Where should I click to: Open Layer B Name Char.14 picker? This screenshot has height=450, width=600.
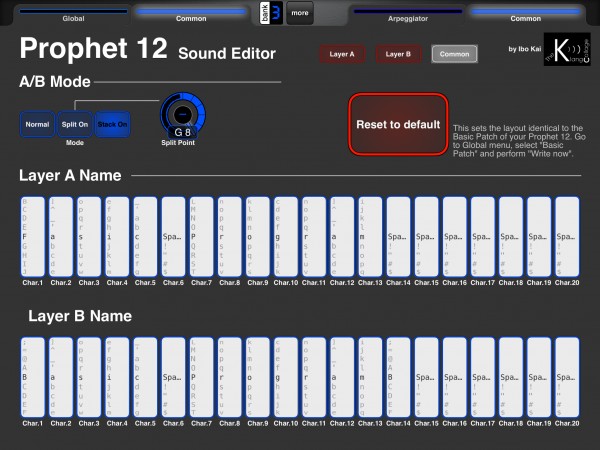coord(398,377)
